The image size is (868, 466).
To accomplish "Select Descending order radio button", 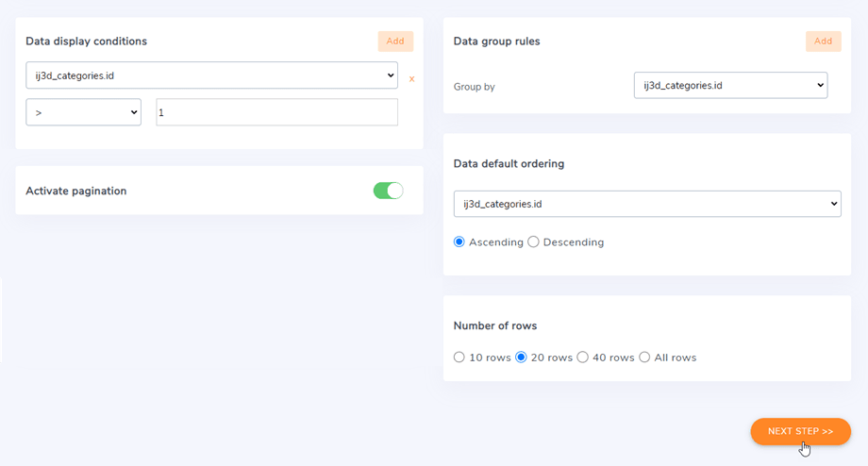I will pyautogui.click(x=534, y=242).
